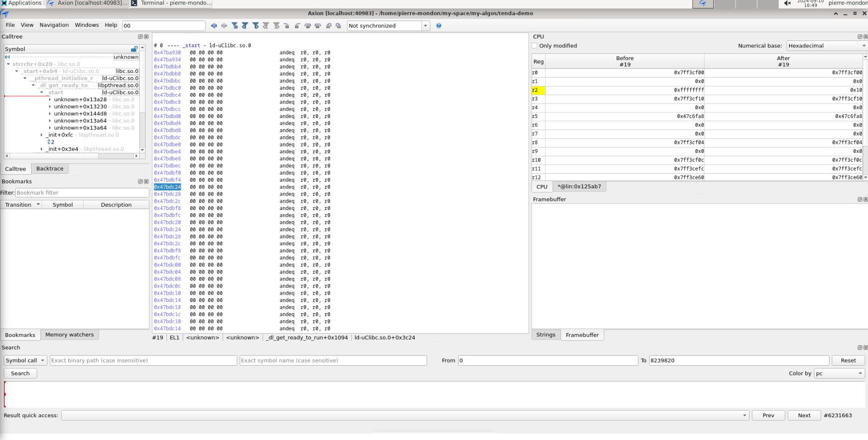Switch to the Terminal taskbar window

click(171, 3)
